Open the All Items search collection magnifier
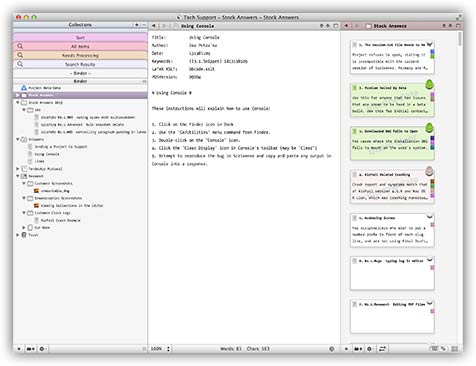The width and height of the screenshot is (476, 366). pos(20,46)
